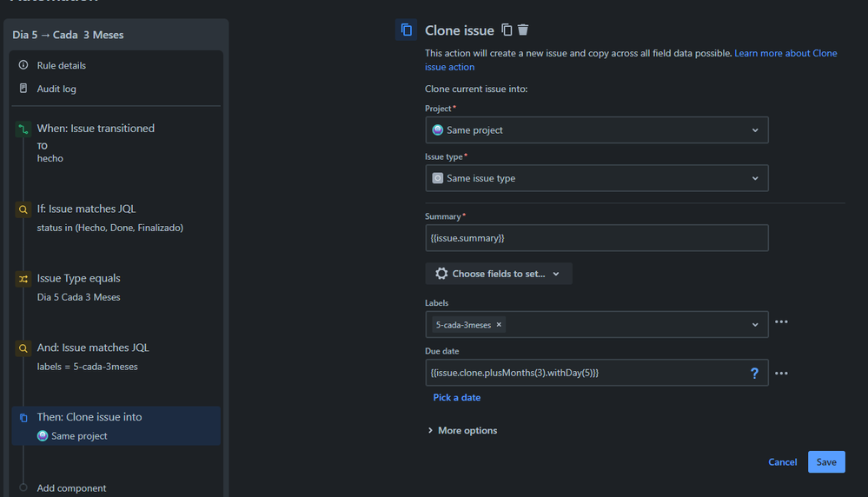Click the Pick a date link
The width and height of the screenshot is (868, 497).
[x=457, y=397]
